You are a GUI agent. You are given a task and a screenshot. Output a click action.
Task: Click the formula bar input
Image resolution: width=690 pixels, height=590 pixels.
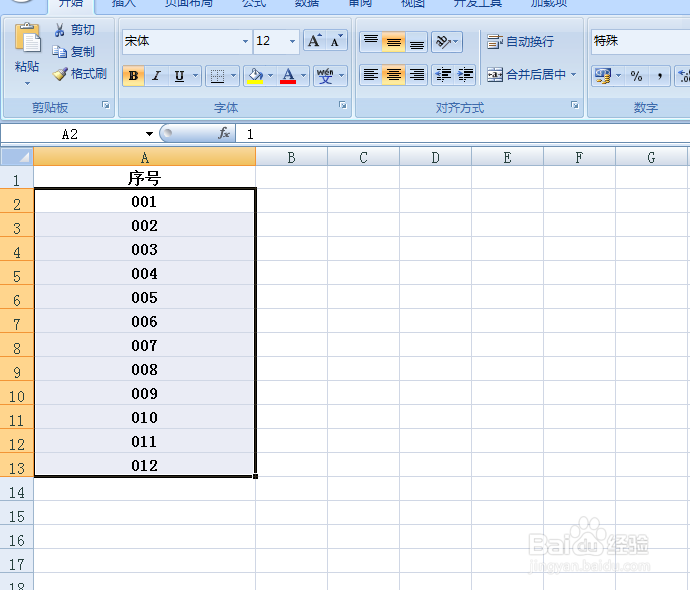tap(463, 134)
